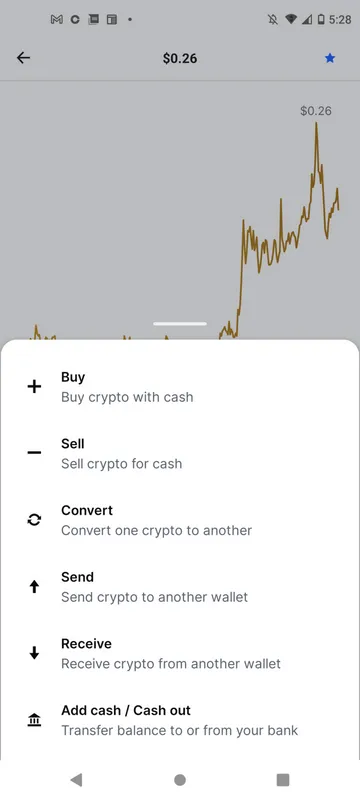Tap the Android recents square button
This screenshot has width=360, height=800.
tap(283, 780)
